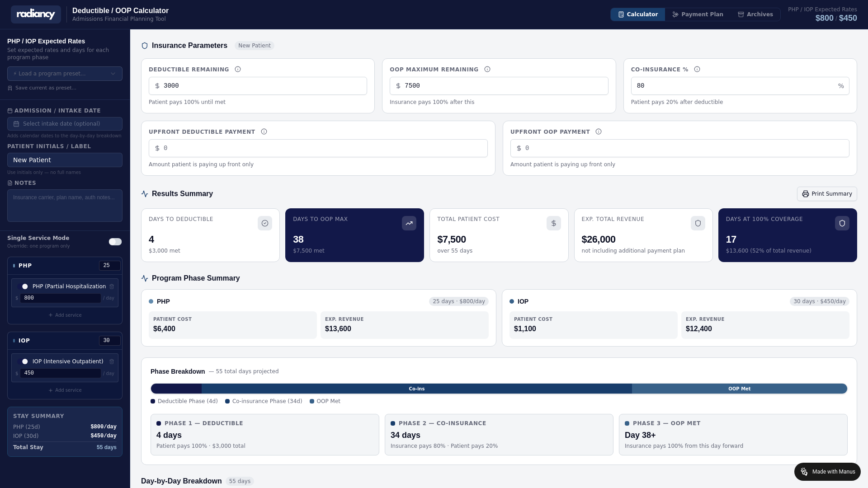Click the info icon next to OOP Maximum Remaining
This screenshot has width=868, height=488.
pos(487,70)
